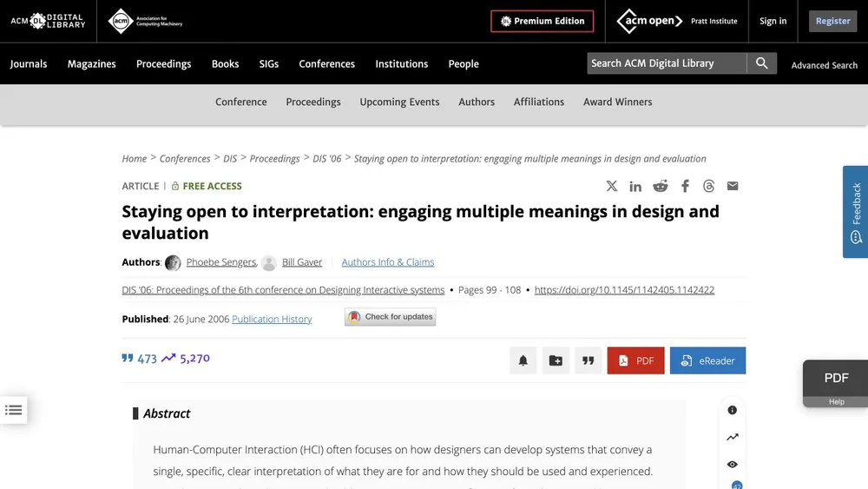868x489 pixels.
Task: Open the DIS '06 proceedings title link
Action: point(283,289)
